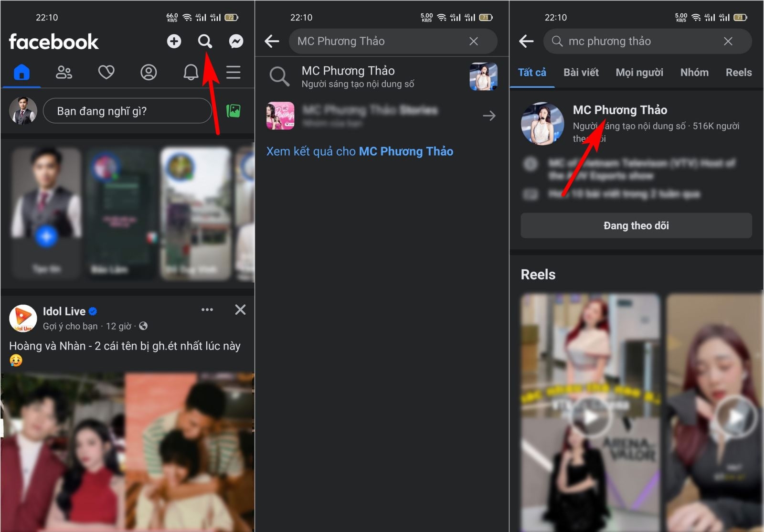Open MC Phương Thảo profile avatar in results
764x532 pixels.
pyautogui.click(x=542, y=123)
